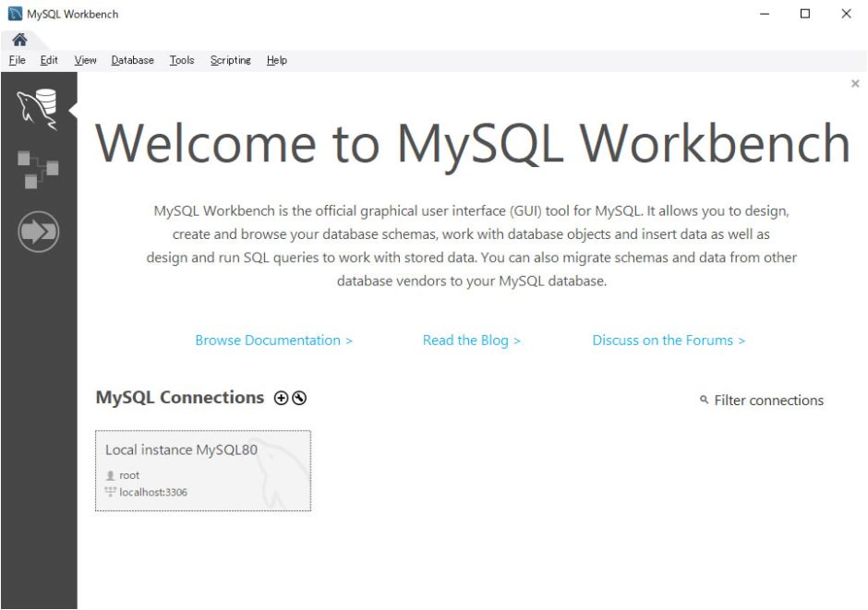Open the Edit menu
868x610 pixels.
(48, 60)
